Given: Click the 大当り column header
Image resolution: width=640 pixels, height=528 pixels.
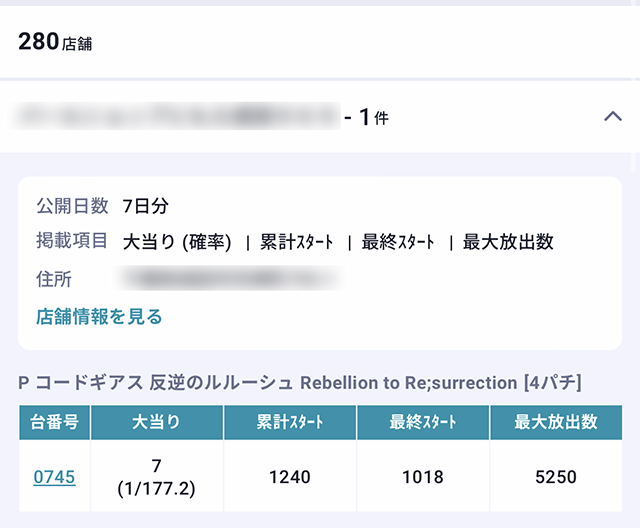Looking at the screenshot, I should [x=156, y=422].
